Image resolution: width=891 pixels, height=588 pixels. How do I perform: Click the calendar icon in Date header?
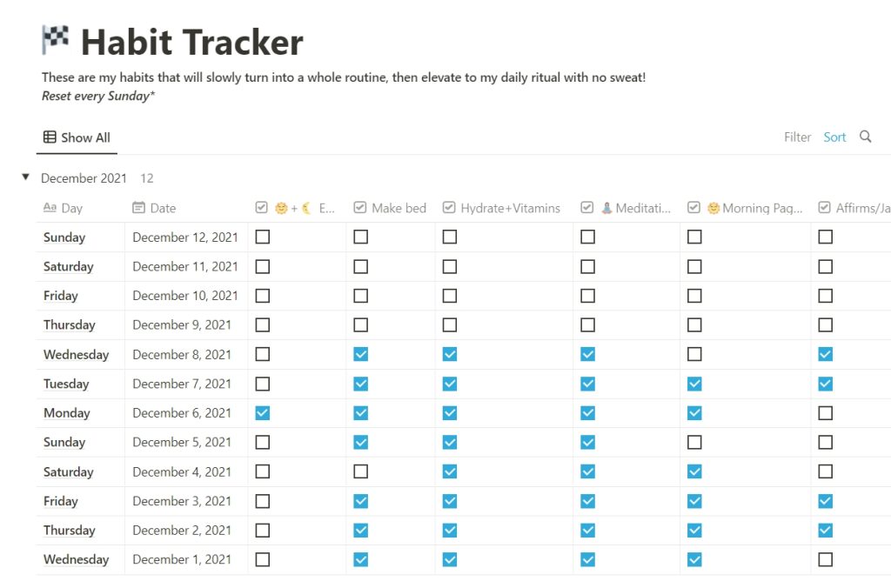pos(138,207)
